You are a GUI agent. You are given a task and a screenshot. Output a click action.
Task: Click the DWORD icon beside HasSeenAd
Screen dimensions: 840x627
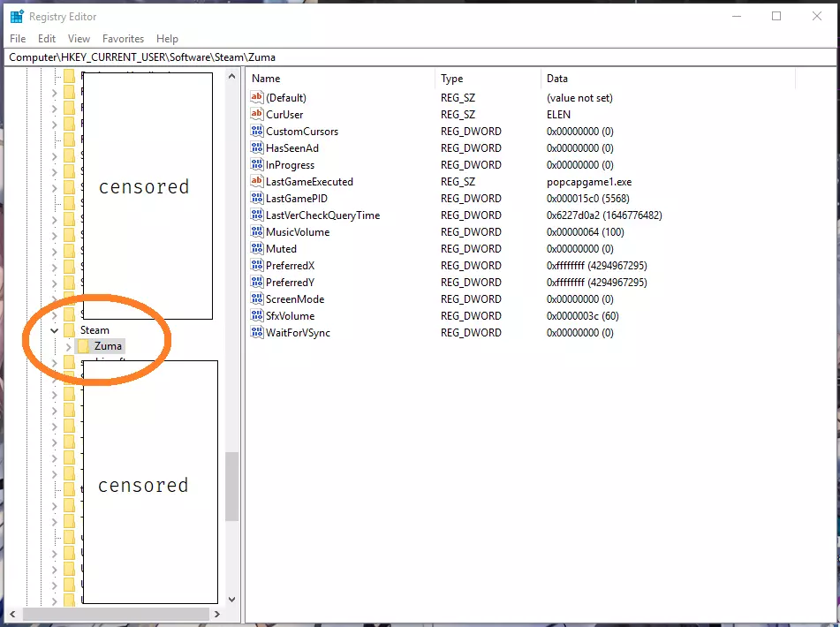pos(257,147)
